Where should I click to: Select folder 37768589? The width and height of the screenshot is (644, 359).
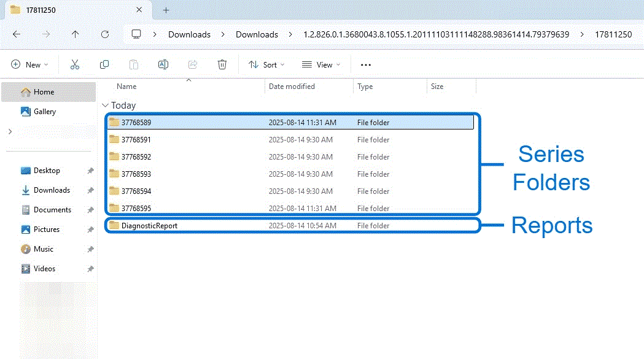pos(290,122)
